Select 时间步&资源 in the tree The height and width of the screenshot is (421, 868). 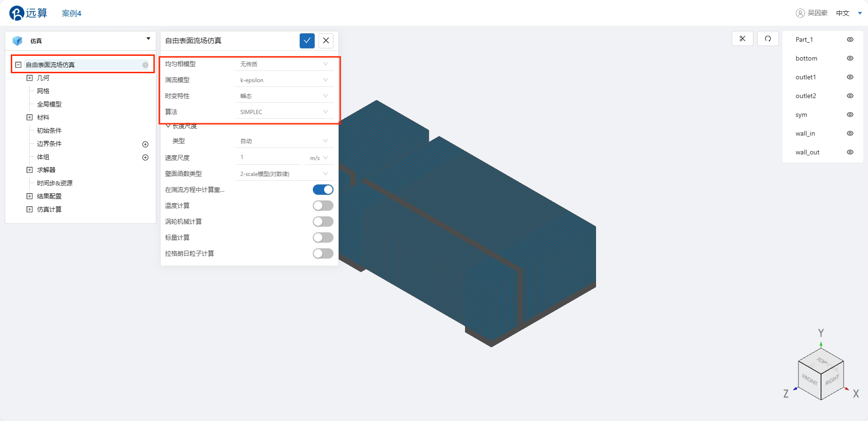[x=55, y=183]
